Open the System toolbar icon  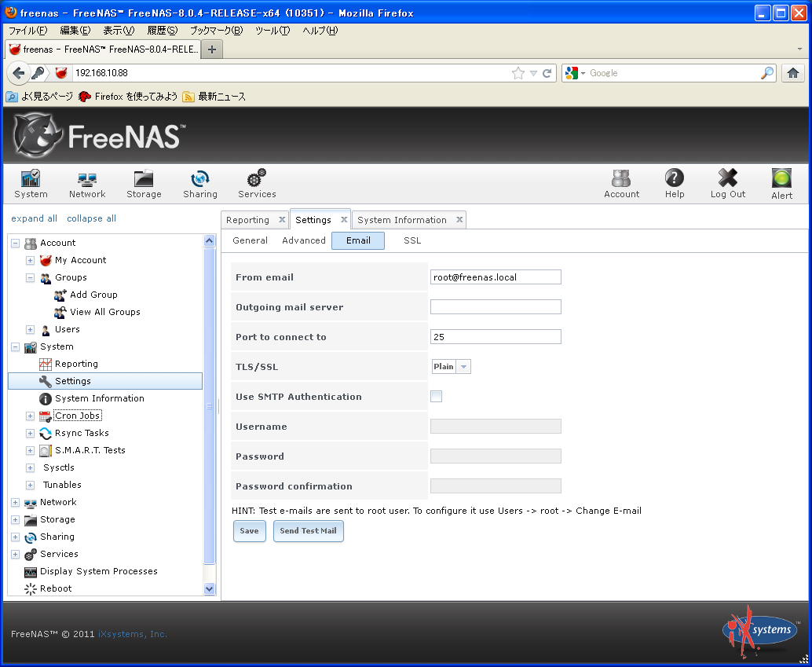(x=31, y=184)
